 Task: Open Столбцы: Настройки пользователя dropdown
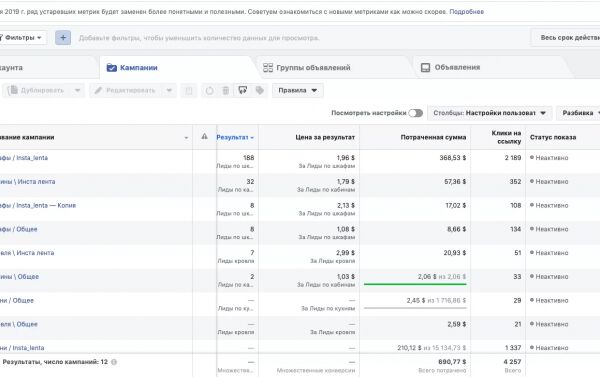[x=489, y=113]
